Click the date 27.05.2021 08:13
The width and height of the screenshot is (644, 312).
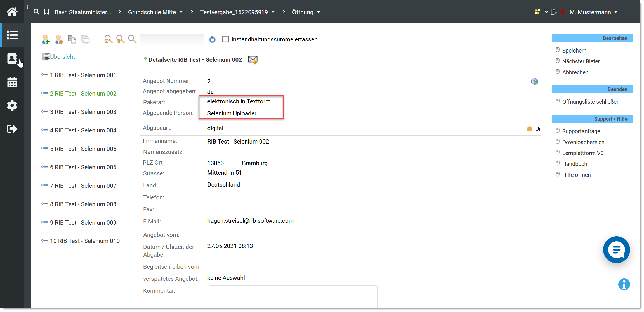click(x=230, y=246)
